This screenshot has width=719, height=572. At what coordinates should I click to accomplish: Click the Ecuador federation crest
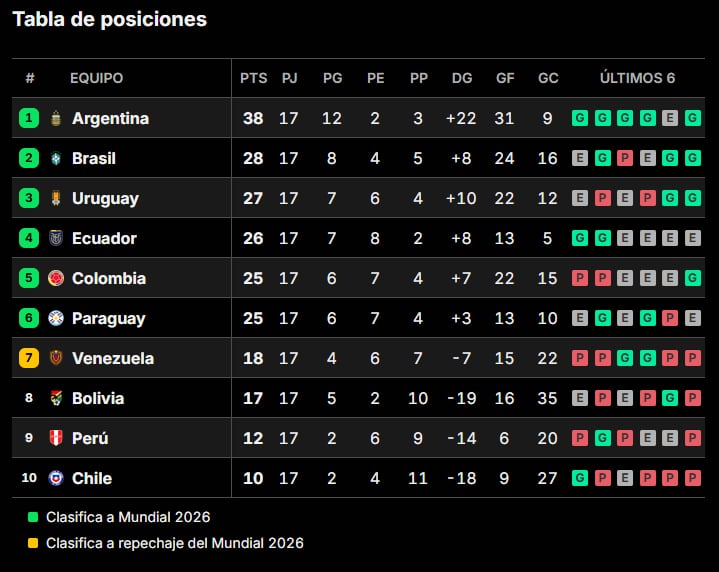click(56, 238)
